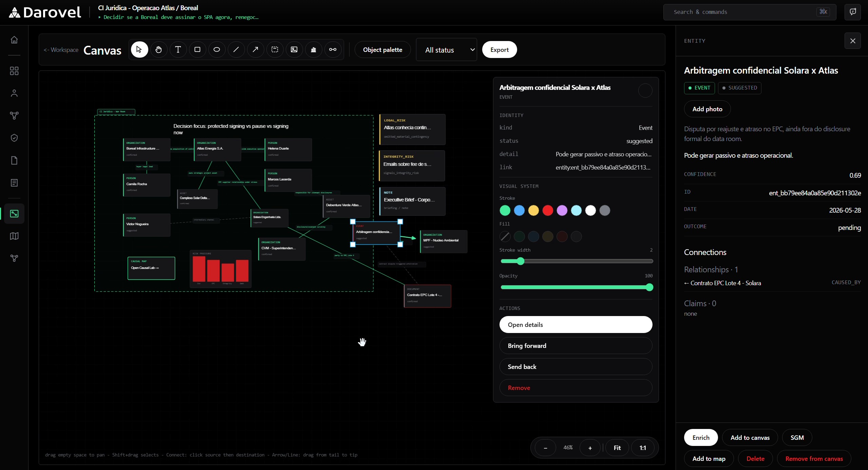Set fill to dark green swatch
This screenshot has width=868, height=470.
click(519, 236)
